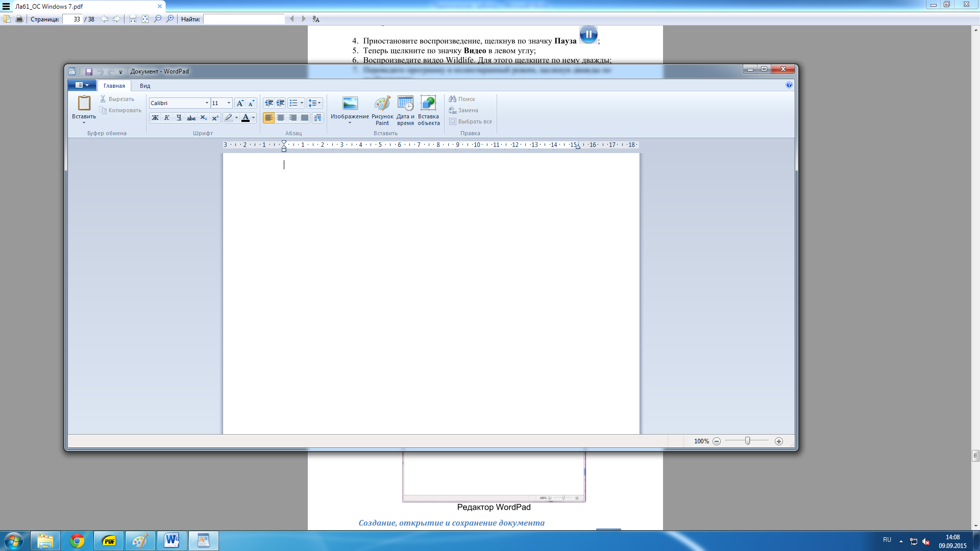The image size is (980, 551).
Task: Increase paragraph indent
Action: point(280,103)
